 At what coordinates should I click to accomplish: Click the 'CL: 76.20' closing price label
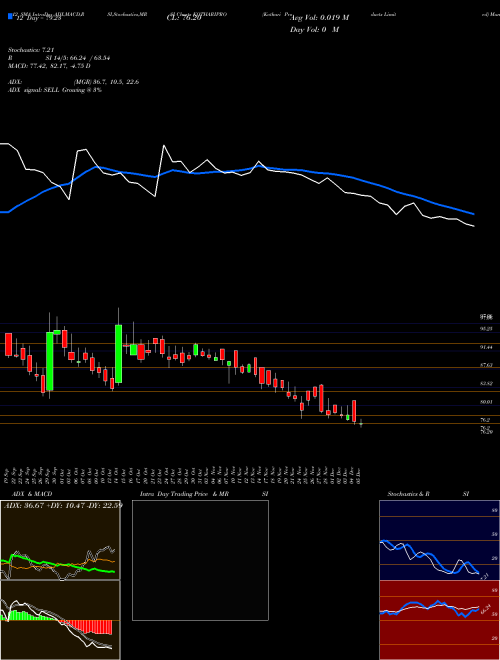click(x=184, y=18)
